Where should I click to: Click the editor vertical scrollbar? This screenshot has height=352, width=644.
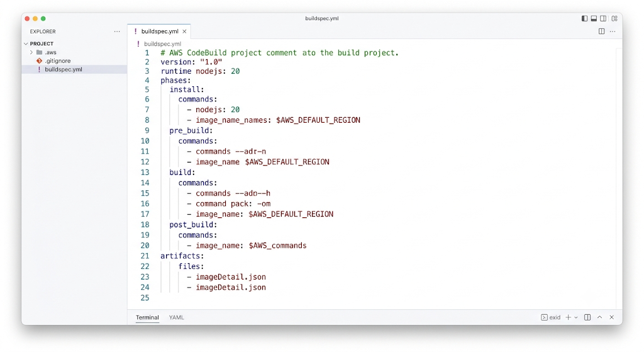(619, 177)
